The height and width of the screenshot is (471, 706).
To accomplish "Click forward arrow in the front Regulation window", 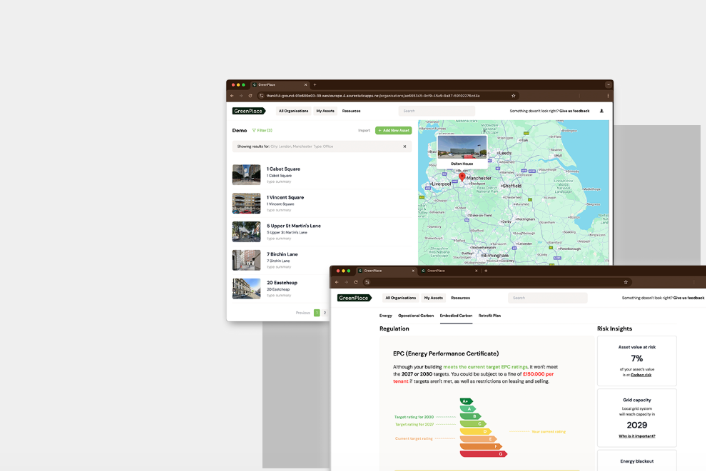I will coord(346,282).
